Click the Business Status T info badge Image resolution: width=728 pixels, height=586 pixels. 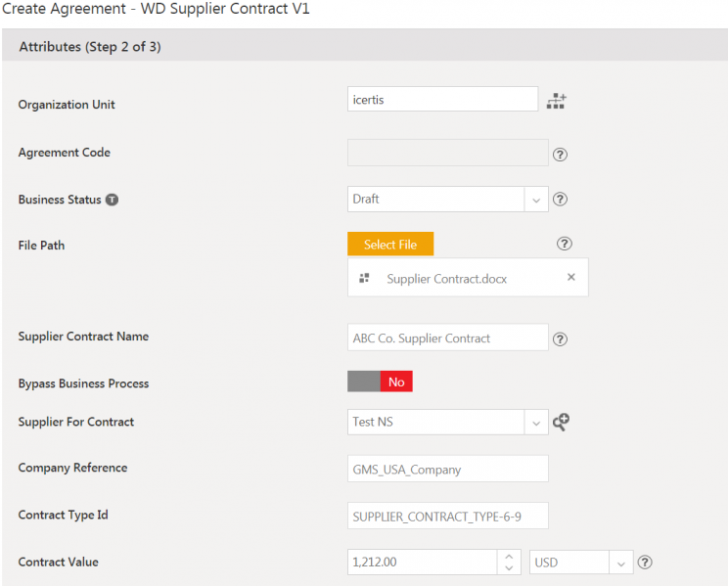click(112, 200)
